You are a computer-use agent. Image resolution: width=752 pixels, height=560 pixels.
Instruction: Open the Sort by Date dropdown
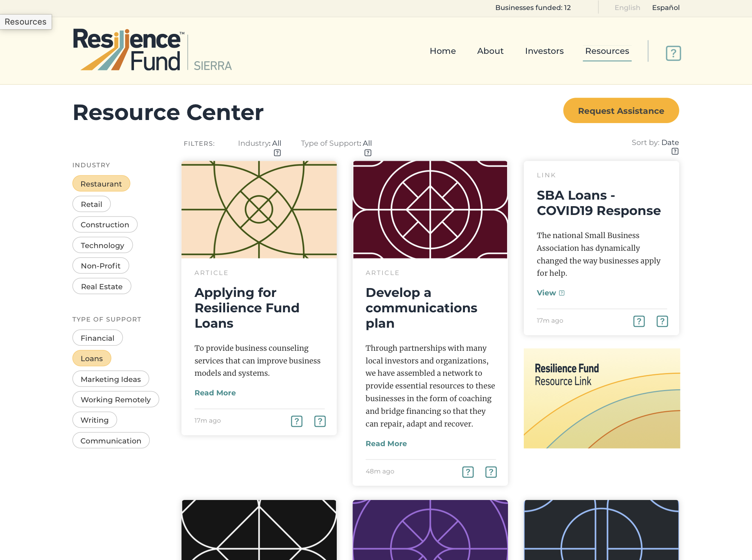655,143
